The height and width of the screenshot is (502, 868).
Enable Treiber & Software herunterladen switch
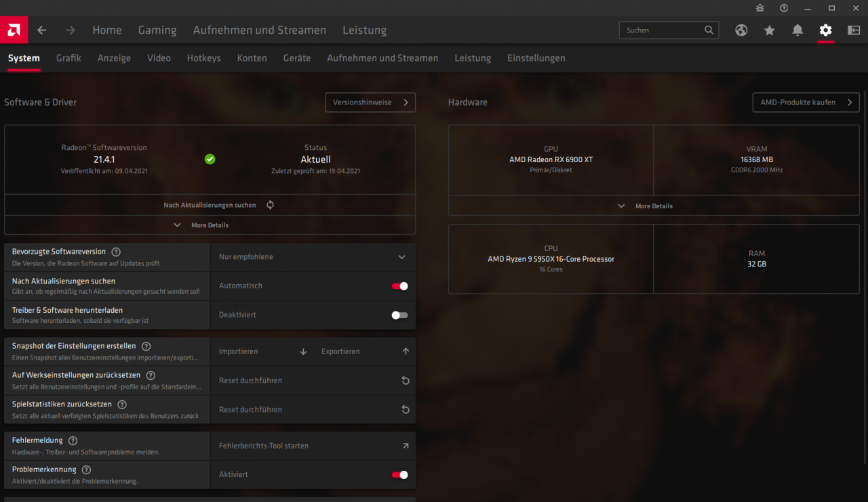399,315
